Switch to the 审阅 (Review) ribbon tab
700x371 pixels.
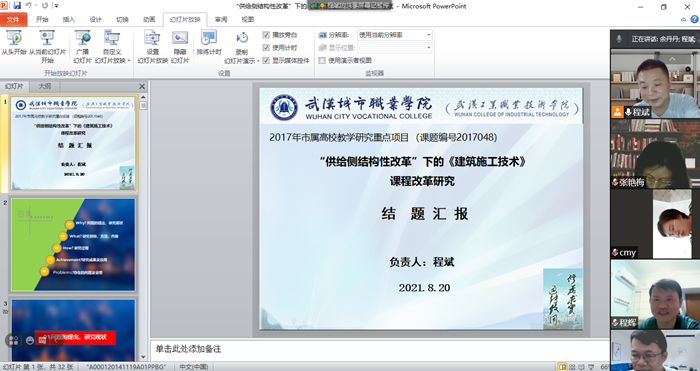(221, 19)
